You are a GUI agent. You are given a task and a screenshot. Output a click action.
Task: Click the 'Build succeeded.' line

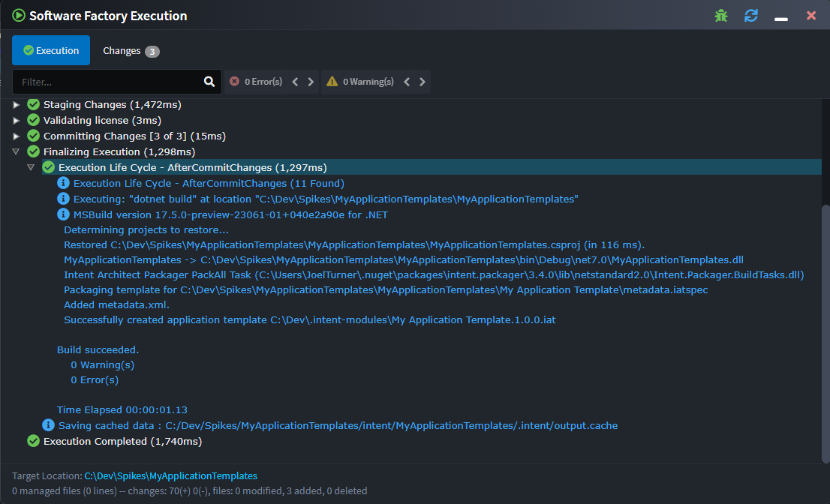[98, 349]
